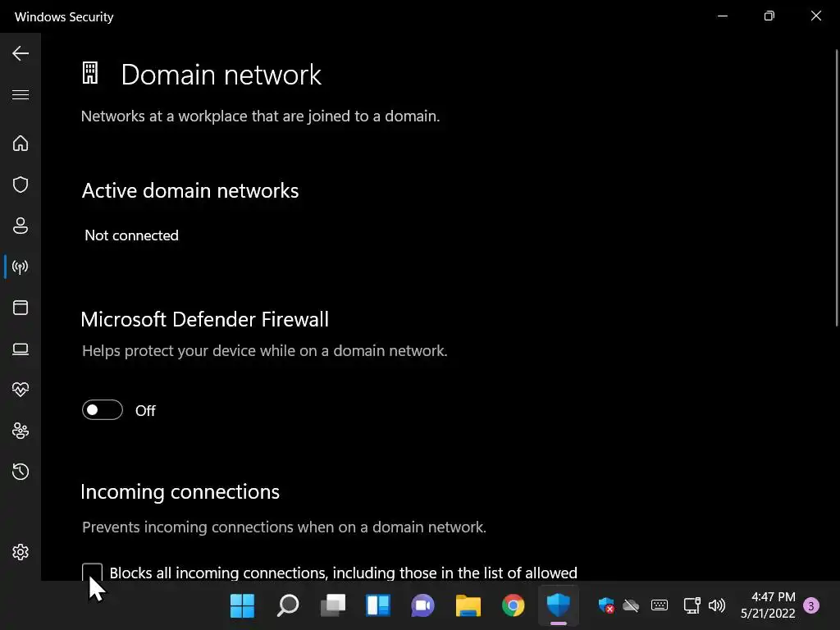Image resolution: width=840 pixels, height=630 pixels.
Task: Click 'Networks at a workplace' description text
Action: pyautogui.click(x=260, y=116)
